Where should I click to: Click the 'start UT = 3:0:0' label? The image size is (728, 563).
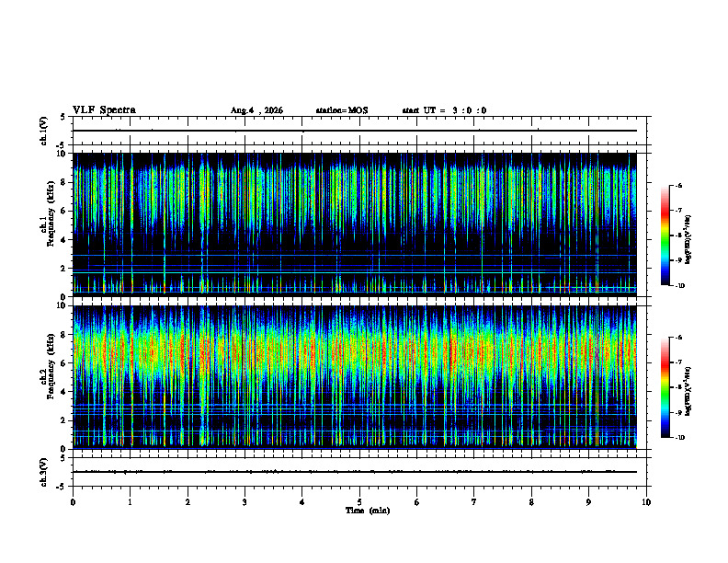pyautogui.click(x=444, y=110)
